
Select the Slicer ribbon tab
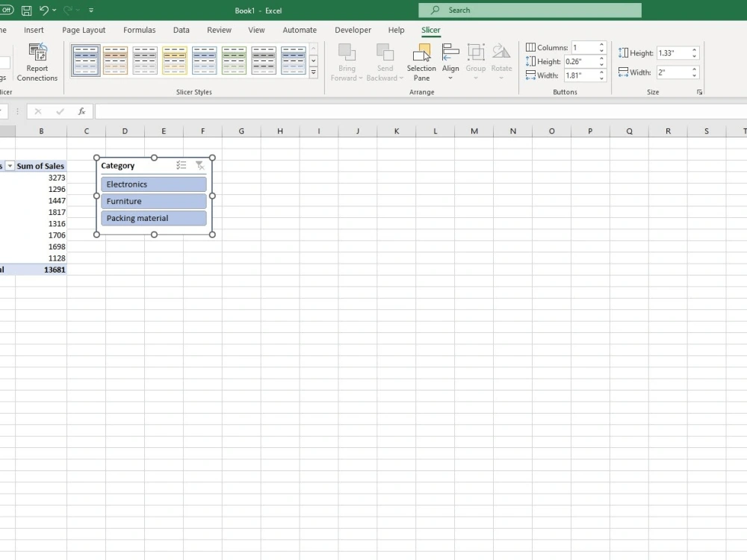[431, 30]
